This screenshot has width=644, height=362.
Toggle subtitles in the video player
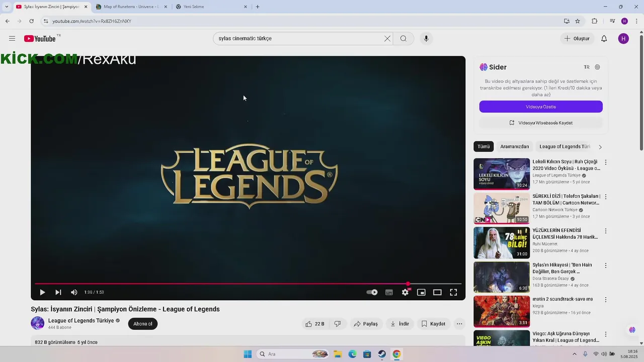(x=389, y=292)
